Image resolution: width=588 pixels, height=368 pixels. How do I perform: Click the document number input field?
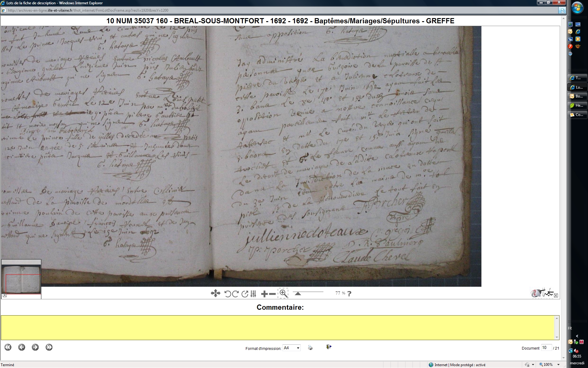[546, 348]
